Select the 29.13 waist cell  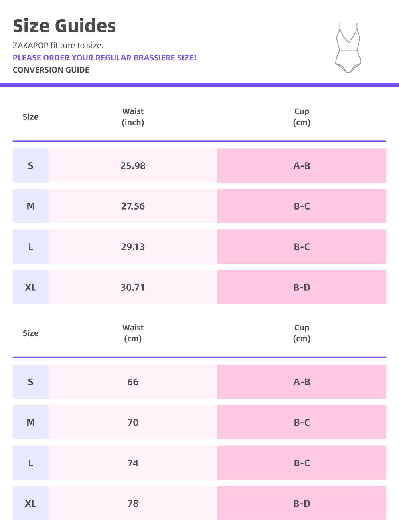coord(133,247)
